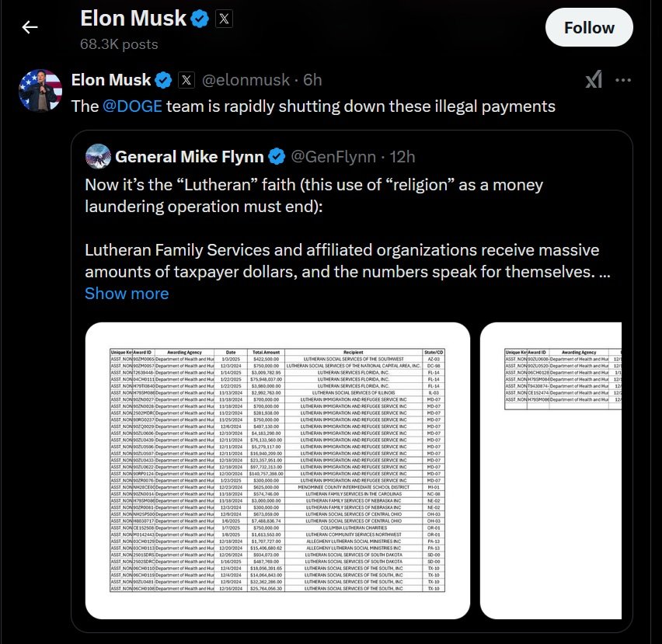Image resolution: width=662 pixels, height=644 pixels.
Task: Click the verified badge beside tweet author name
Action: [163, 79]
